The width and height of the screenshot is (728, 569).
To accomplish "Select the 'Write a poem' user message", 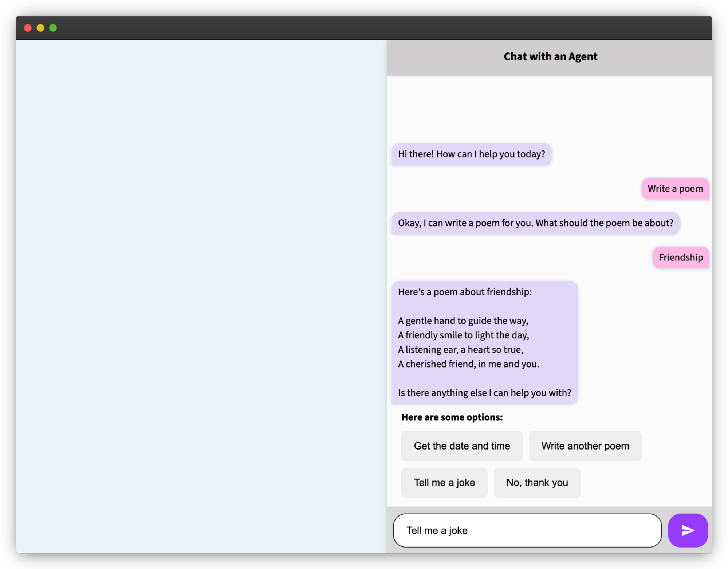I will pos(675,189).
